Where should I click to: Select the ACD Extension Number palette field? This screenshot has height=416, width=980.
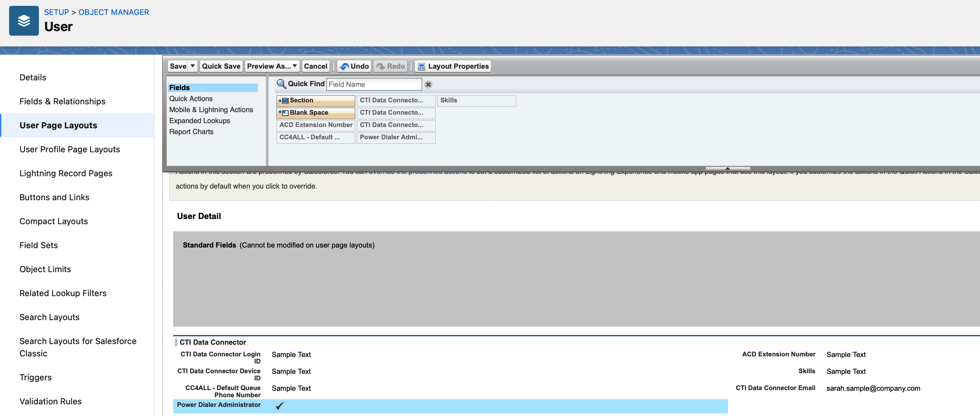point(316,125)
